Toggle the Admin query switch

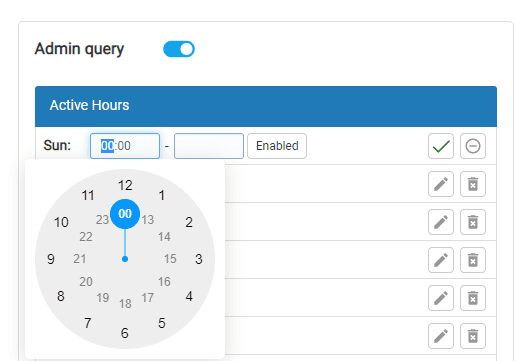coord(179,49)
